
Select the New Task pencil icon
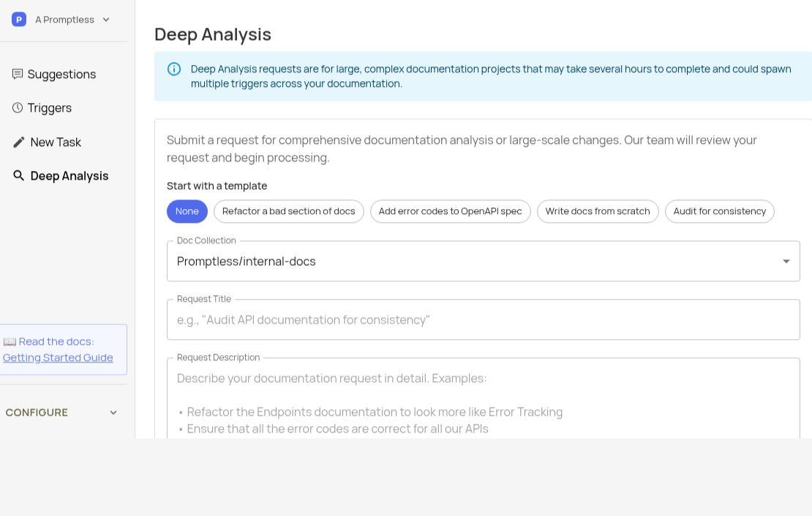tap(19, 142)
